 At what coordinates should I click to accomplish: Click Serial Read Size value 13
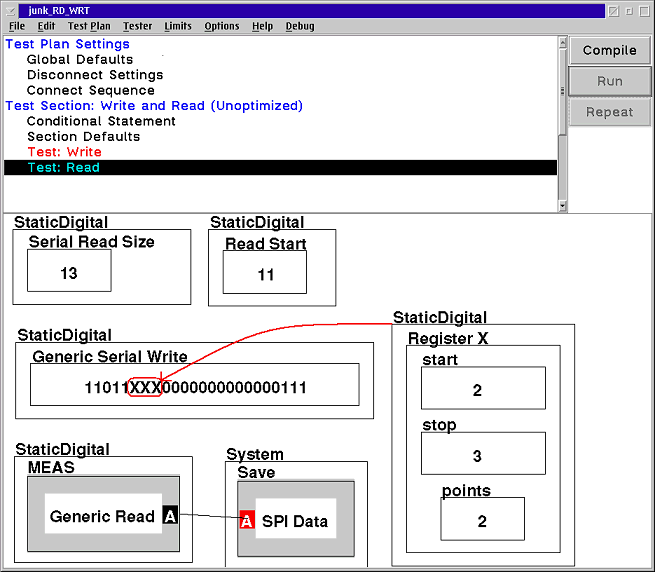(x=69, y=270)
